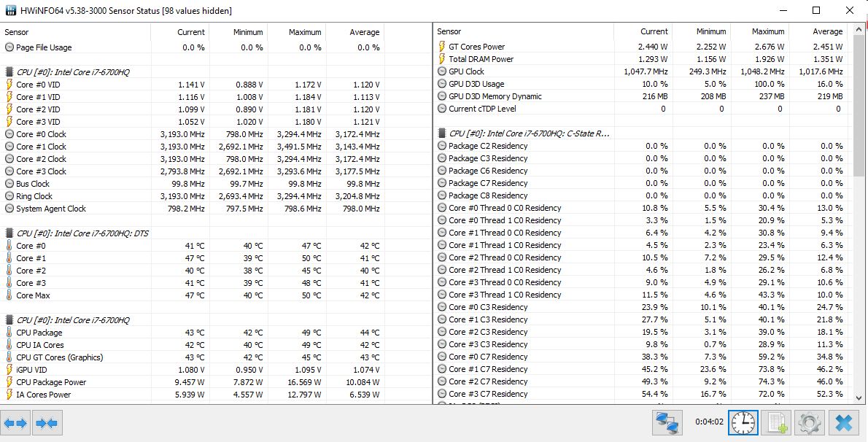868x442 pixels.
Task: Start logging with the sheet-plus icon
Action: (x=776, y=424)
